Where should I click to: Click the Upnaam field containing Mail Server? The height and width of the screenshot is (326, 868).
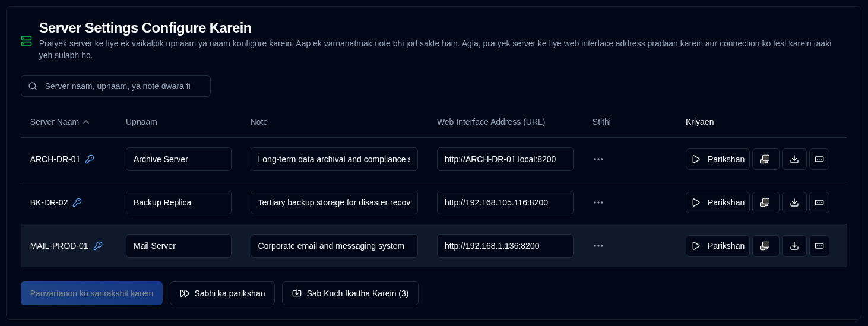[179, 246]
